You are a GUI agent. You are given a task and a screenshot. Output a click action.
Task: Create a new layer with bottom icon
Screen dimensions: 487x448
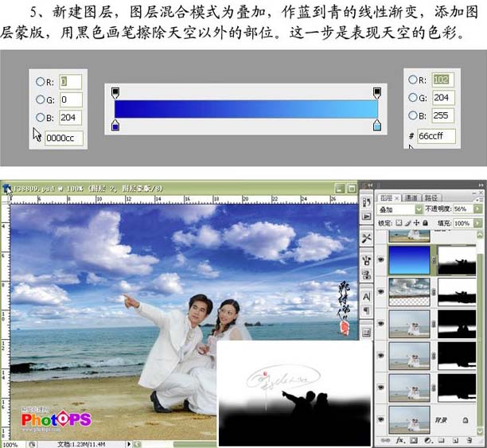455,440
